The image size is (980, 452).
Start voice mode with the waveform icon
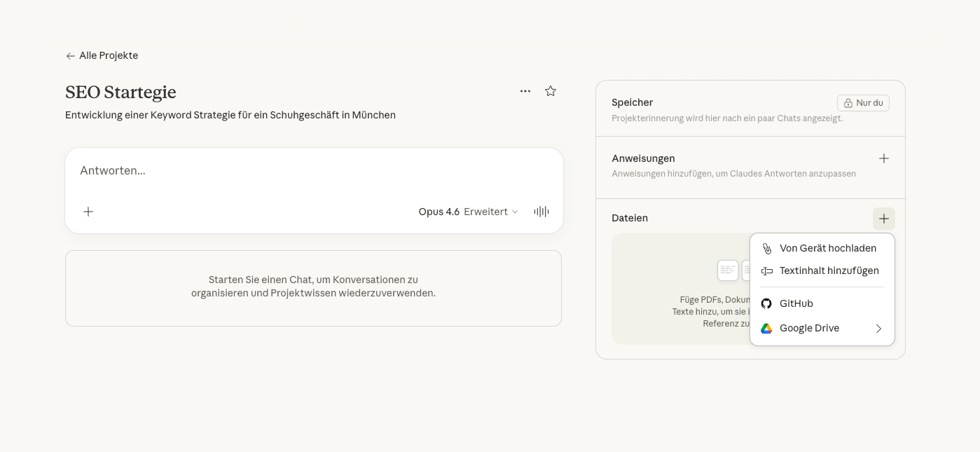pos(541,212)
